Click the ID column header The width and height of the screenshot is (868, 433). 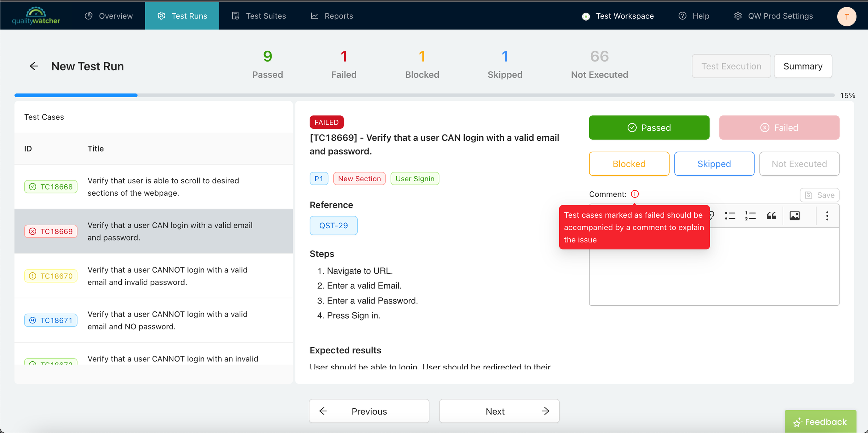pyautogui.click(x=28, y=149)
